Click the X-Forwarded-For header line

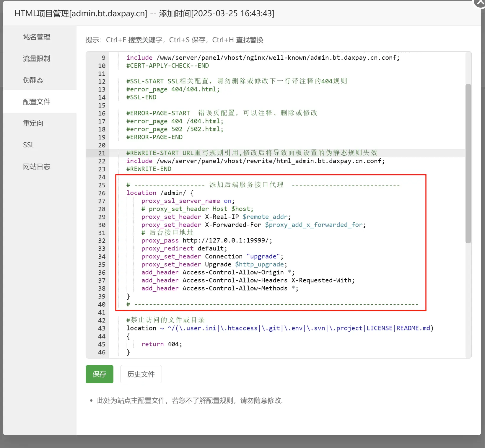click(x=253, y=225)
